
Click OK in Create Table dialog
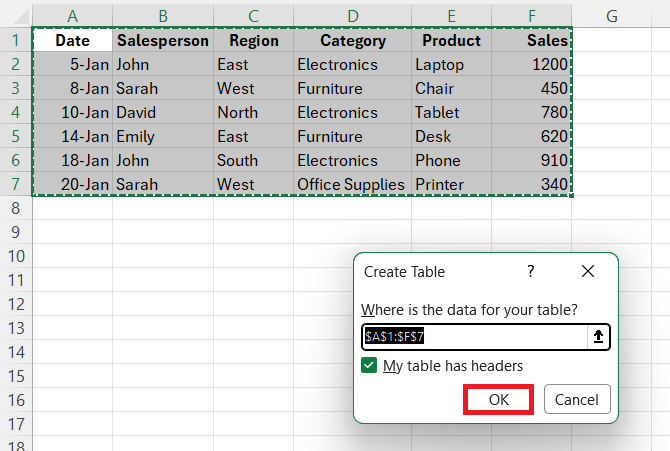point(498,399)
